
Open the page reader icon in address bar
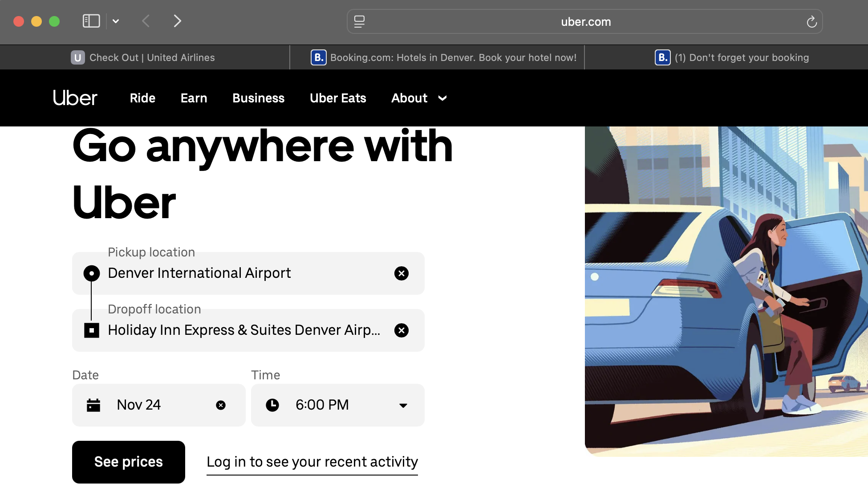[x=359, y=22]
